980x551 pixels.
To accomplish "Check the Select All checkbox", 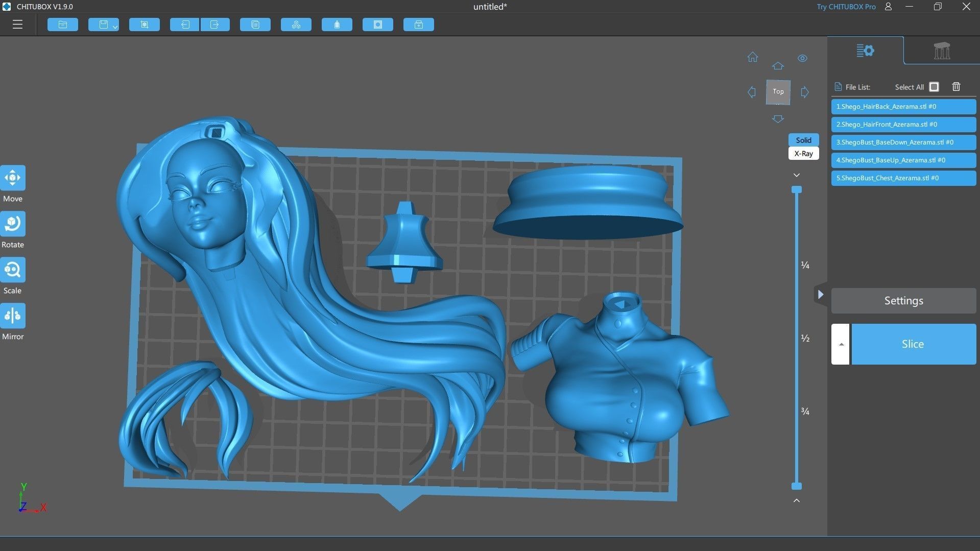I will click(934, 87).
